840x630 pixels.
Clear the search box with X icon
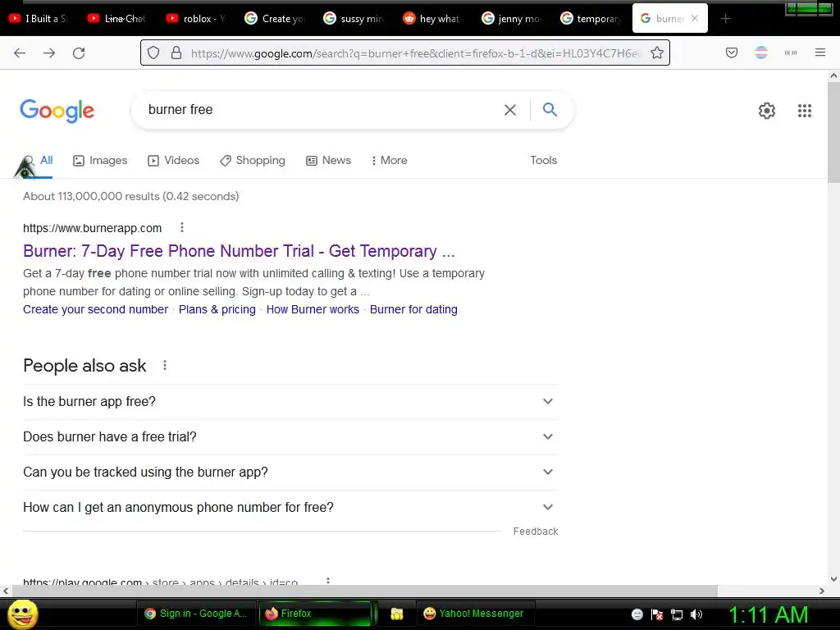510,110
